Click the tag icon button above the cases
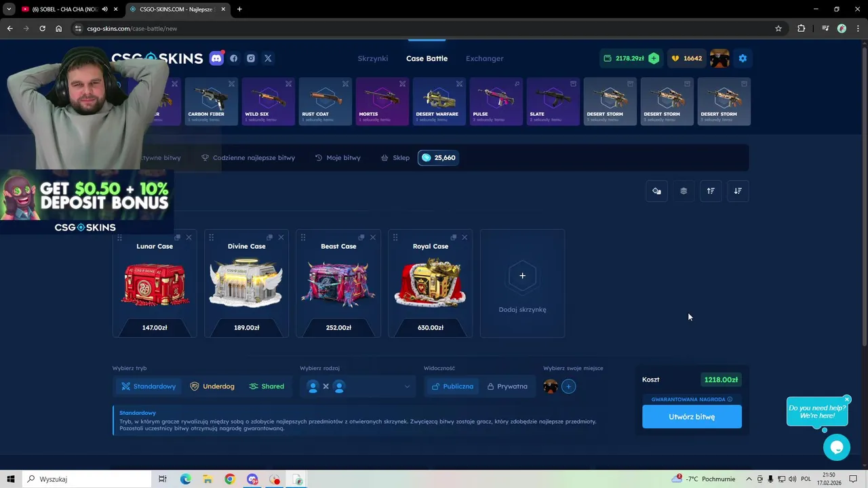This screenshot has width=868, height=488. coord(656,191)
